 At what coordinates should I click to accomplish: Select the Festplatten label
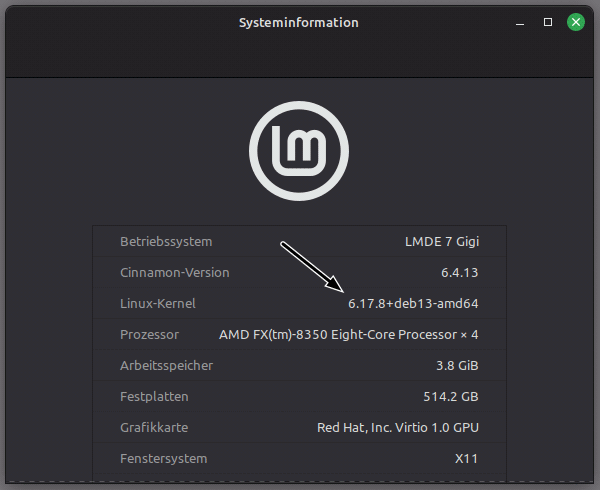pyautogui.click(x=154, y=397)
